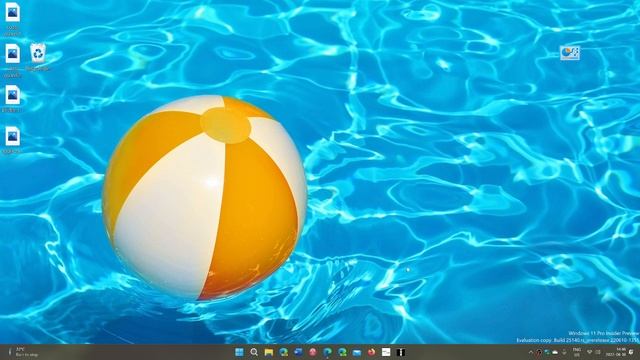Open network status icon in tray

(x=589, y=352)
